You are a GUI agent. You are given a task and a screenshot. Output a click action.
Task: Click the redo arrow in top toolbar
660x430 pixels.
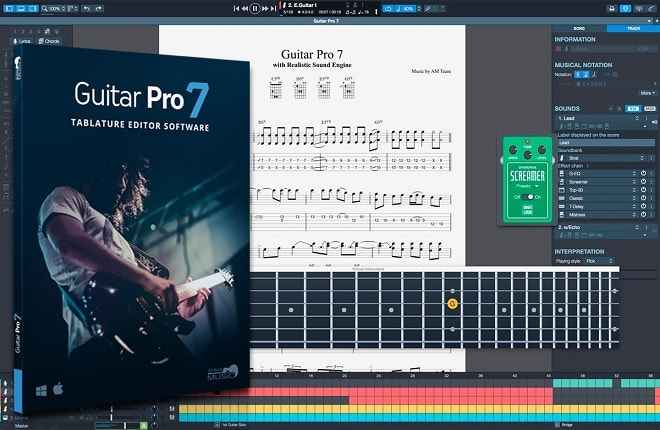click(100, 8)
